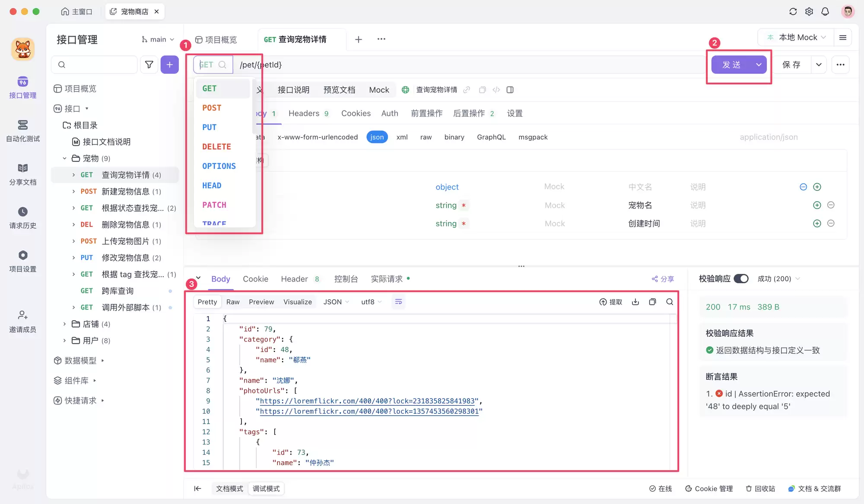Screen dimensions: 864x504
Task: Click the /pet/{petId} URL field
Action: 469,65
